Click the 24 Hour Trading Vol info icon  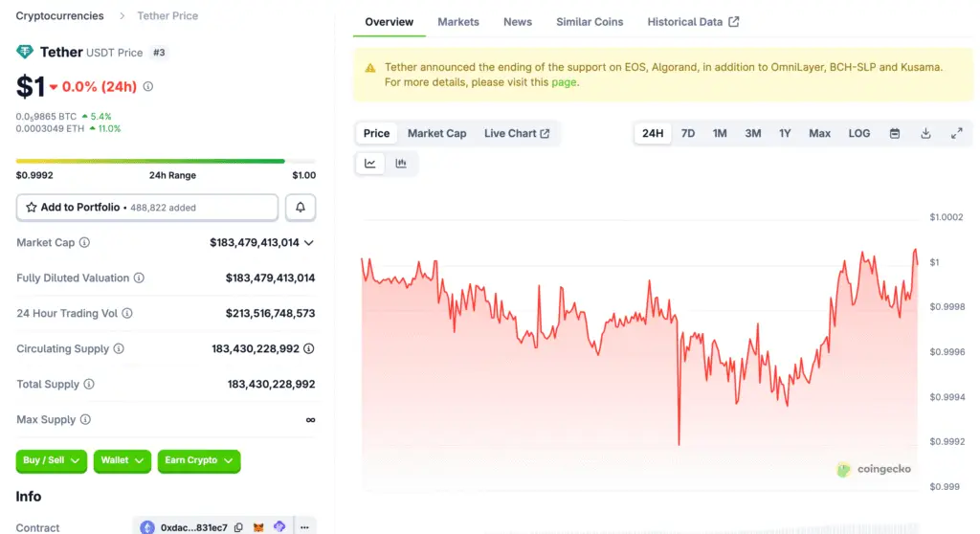[127, 314]
